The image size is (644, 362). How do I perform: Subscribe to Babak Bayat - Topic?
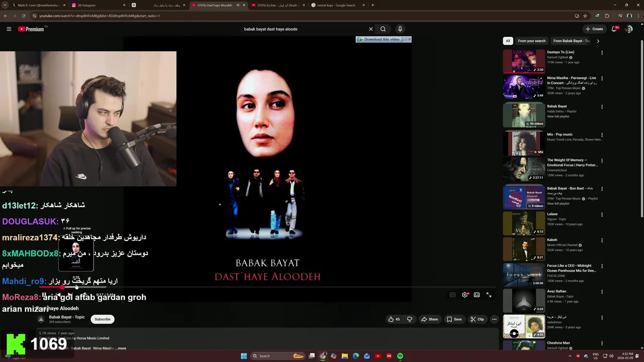click(102, 319)
